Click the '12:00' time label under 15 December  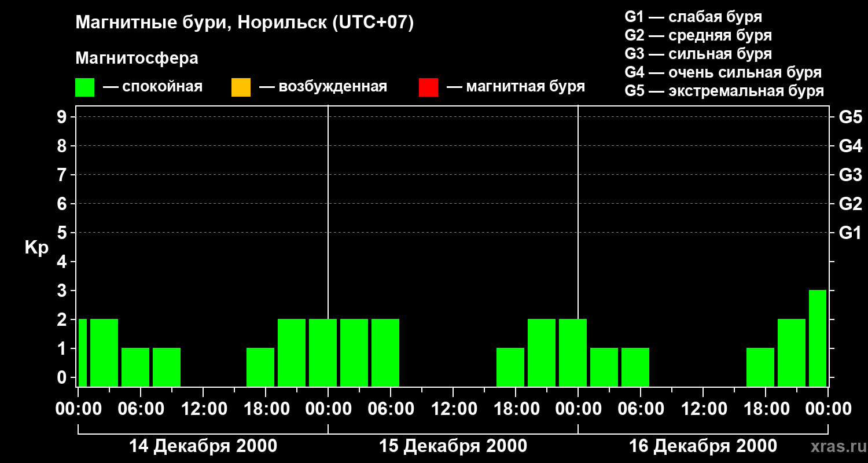tap(453, 409)
